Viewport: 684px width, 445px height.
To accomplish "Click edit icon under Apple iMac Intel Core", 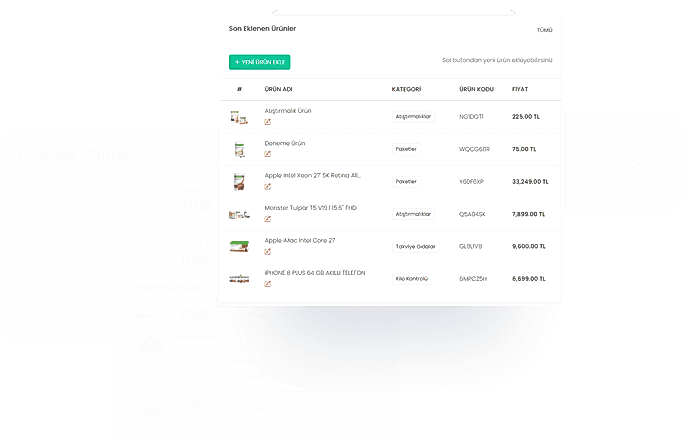I will pyautogui.click(x=268, y=251).
